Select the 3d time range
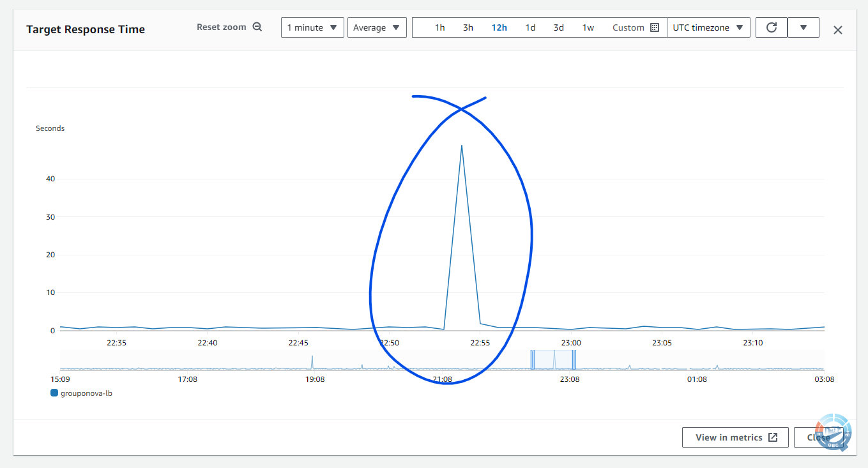The width and height of the screenshot is (868, 468). [559, 27]
